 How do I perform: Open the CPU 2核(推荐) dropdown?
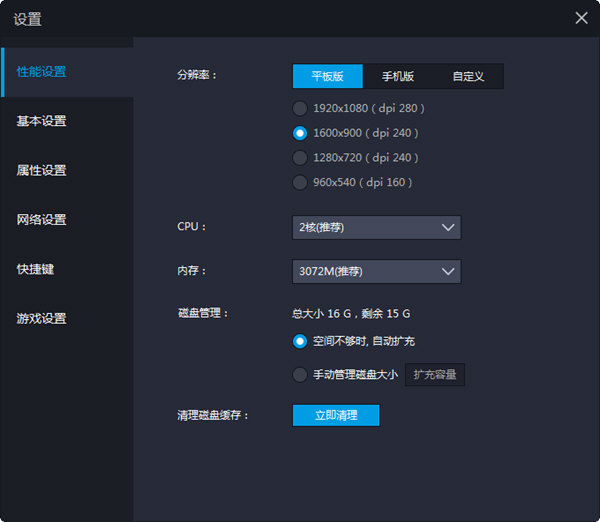point(376,227)
